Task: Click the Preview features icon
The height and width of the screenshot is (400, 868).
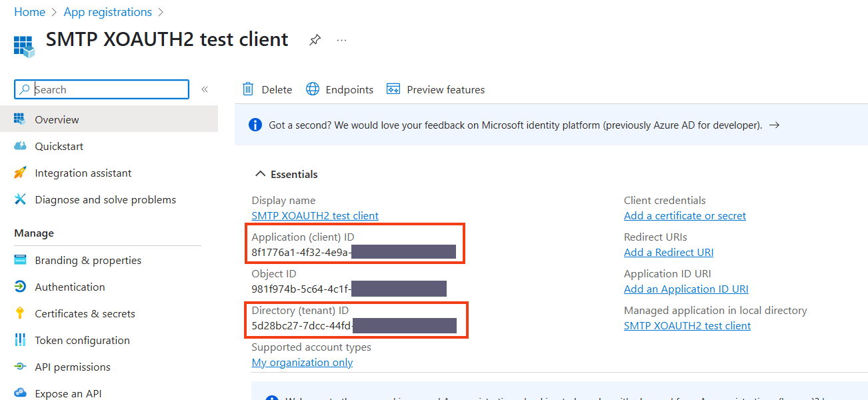Action: point(393,89)
